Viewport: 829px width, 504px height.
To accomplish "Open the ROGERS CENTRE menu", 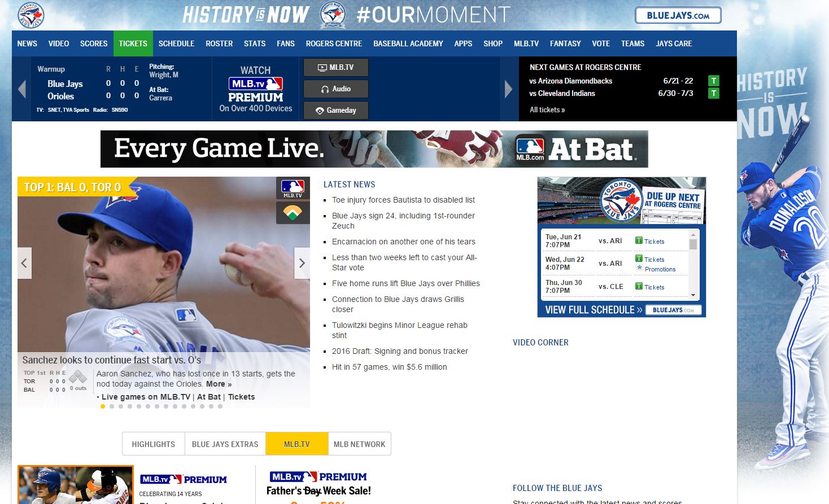I will [334, 43].
